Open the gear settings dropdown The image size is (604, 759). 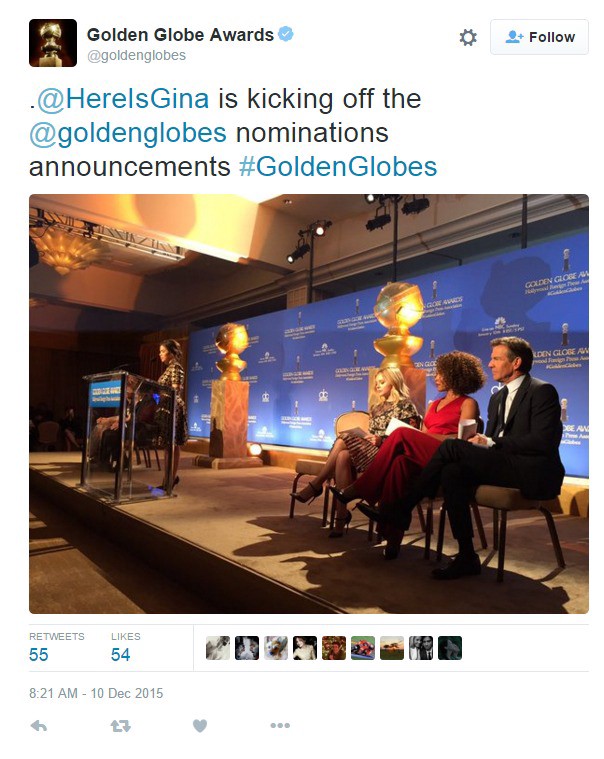pyautogui.click(x=468, y=37)
